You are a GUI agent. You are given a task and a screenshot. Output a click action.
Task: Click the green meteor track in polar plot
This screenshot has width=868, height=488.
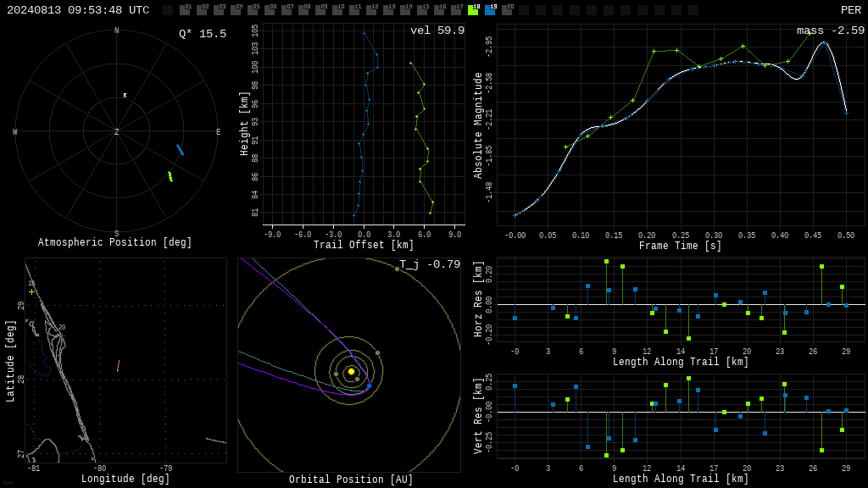(170, 176)
